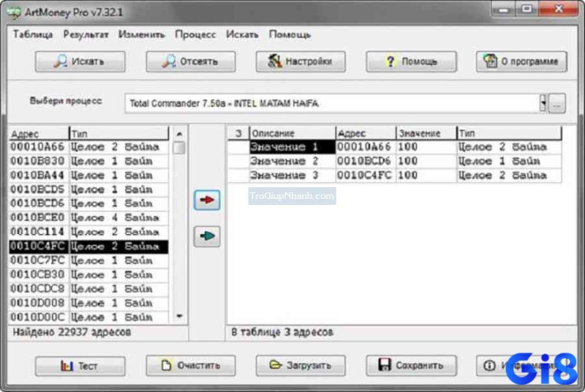
Task: Open the Процесс menu
Action: click(x=195, y=34)
